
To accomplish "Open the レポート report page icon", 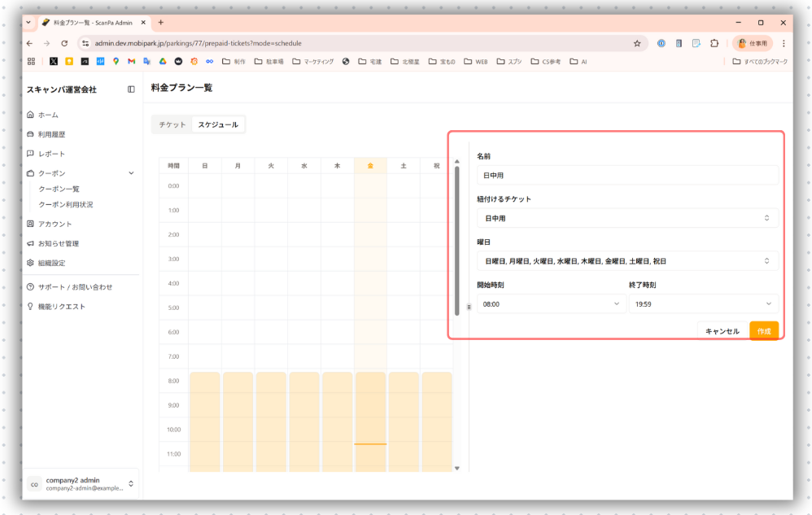I will 31,154.
